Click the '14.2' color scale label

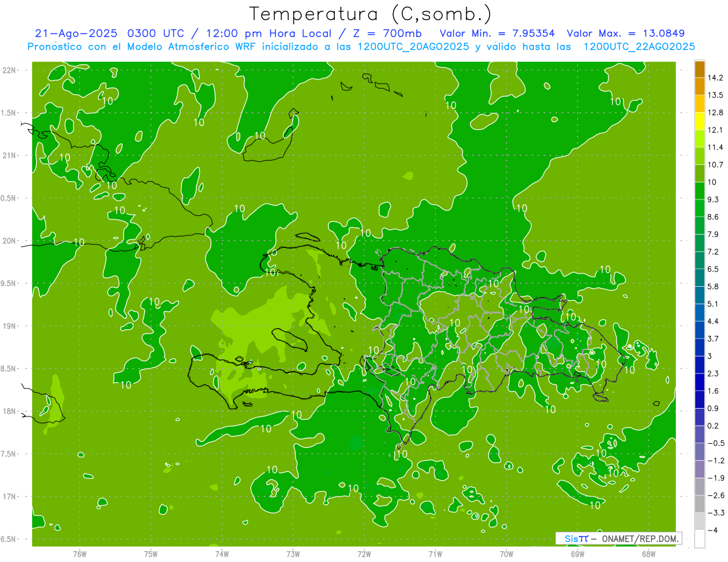point(716,78)
